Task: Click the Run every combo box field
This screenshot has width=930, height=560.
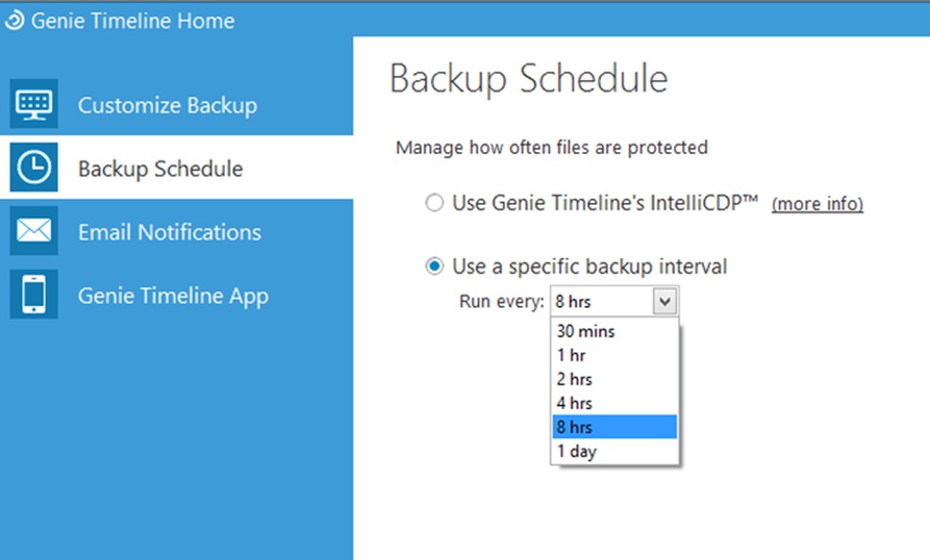Action: pos(601,302)
